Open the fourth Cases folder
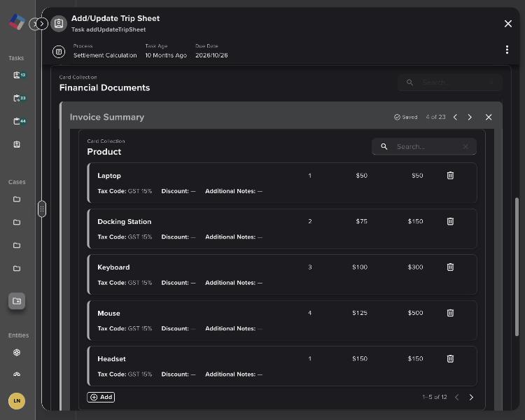Viewport: 525px width, 420px height. (x=17, y=269)
